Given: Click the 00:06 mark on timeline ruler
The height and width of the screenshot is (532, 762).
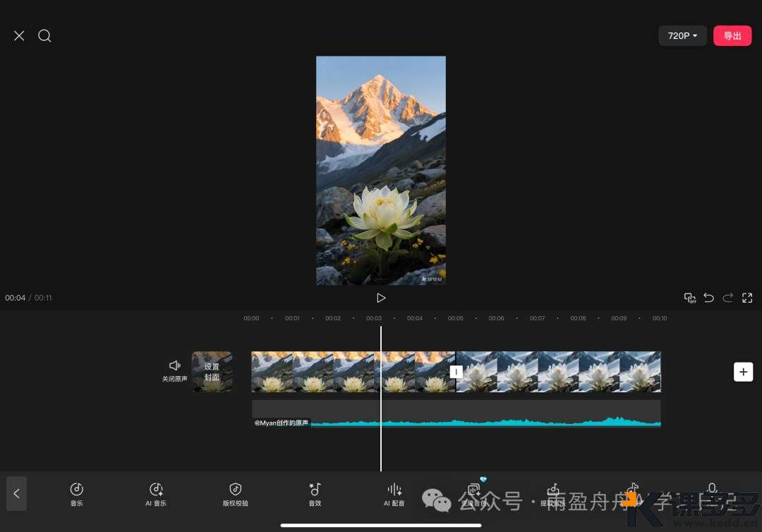Looking at the screenshot, I should click(x=496, y=318).
